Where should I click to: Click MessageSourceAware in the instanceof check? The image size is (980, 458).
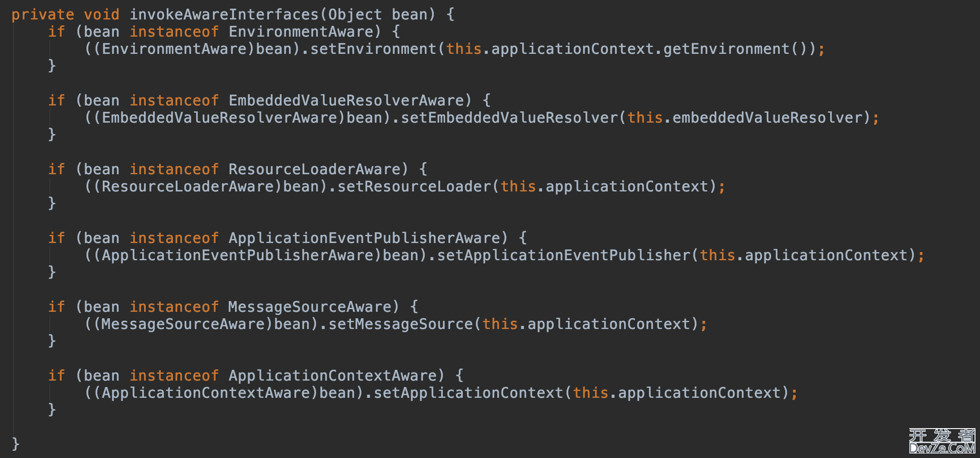click(x=310, y=307)
